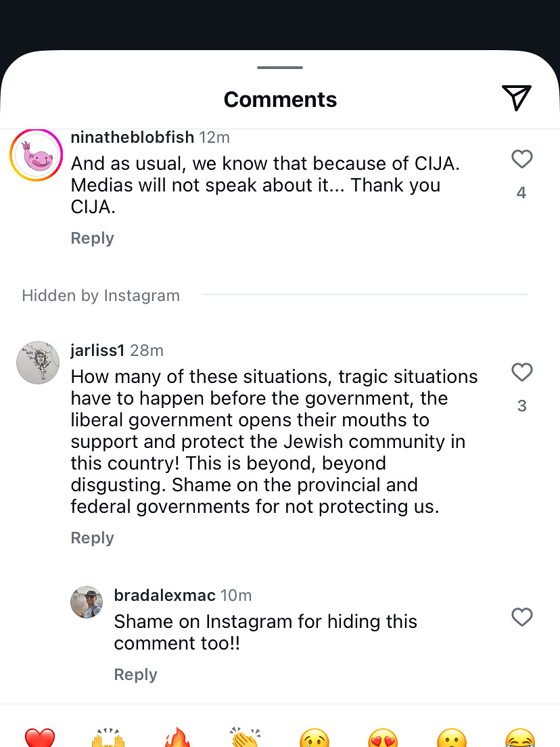
Task: Like ninatheblobfish's comment
Action: click(521, 159)
